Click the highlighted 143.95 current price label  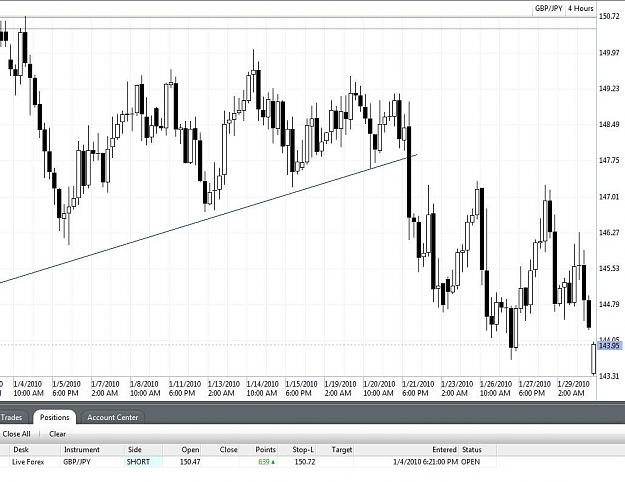click(609, 346)
